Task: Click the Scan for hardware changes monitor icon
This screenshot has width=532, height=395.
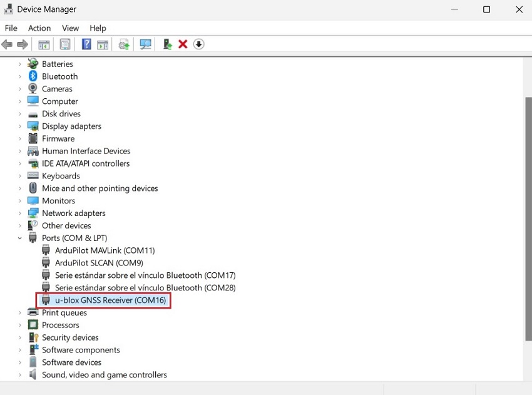Action: click(146, 44)
